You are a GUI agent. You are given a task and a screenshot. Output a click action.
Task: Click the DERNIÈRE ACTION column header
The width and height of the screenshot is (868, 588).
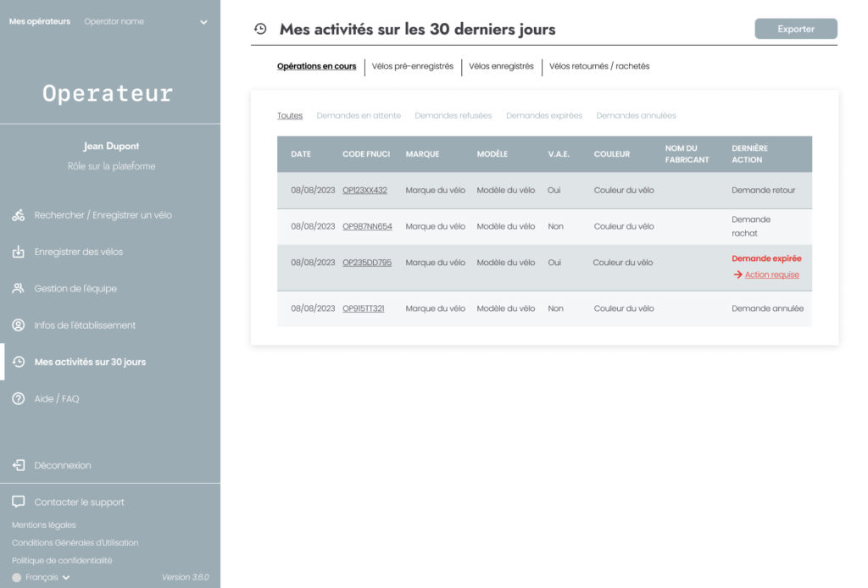[749, 153]
